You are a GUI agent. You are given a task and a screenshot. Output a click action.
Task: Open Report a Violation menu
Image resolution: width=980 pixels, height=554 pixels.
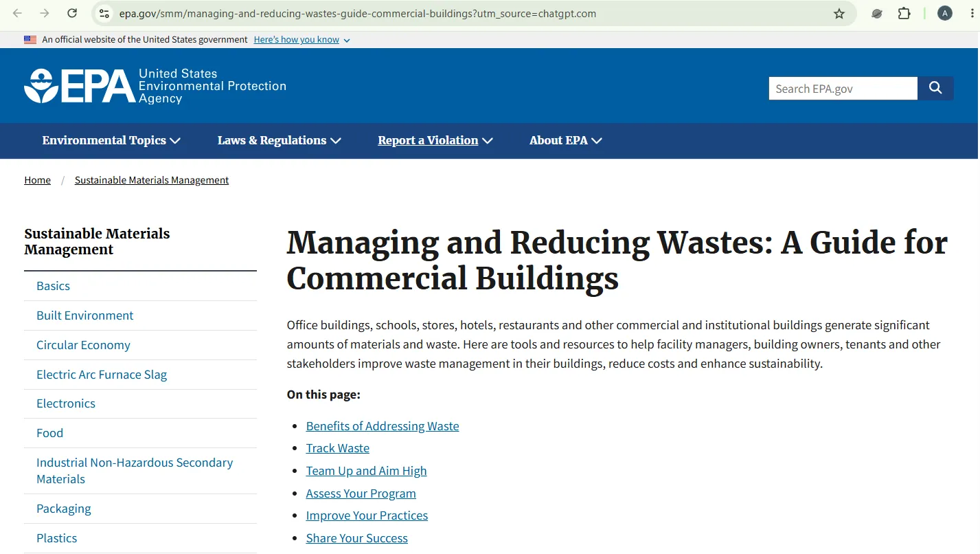click(x=435, y=140)
